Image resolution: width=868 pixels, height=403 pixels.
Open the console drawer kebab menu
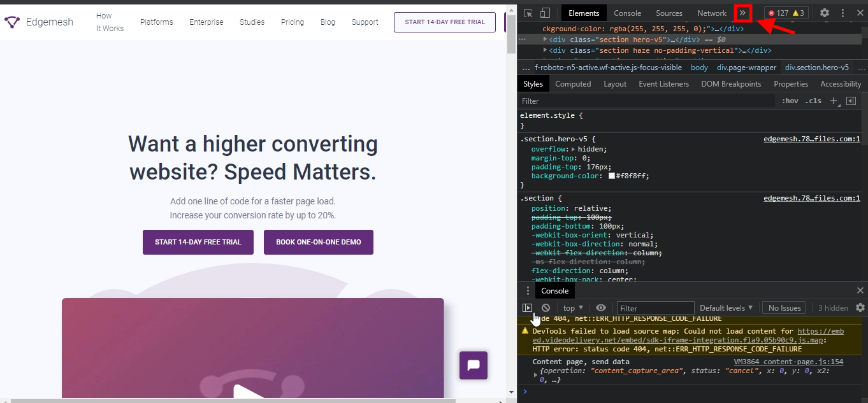pyautogui.click(x=528, y=291)
